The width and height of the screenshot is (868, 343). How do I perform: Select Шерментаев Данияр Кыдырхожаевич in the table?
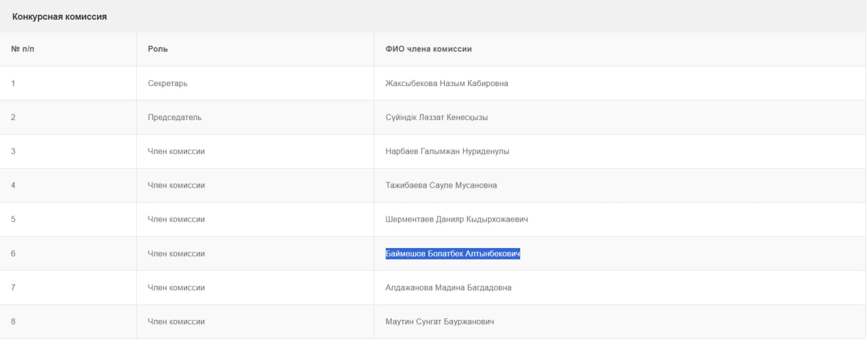pos(456,220)
